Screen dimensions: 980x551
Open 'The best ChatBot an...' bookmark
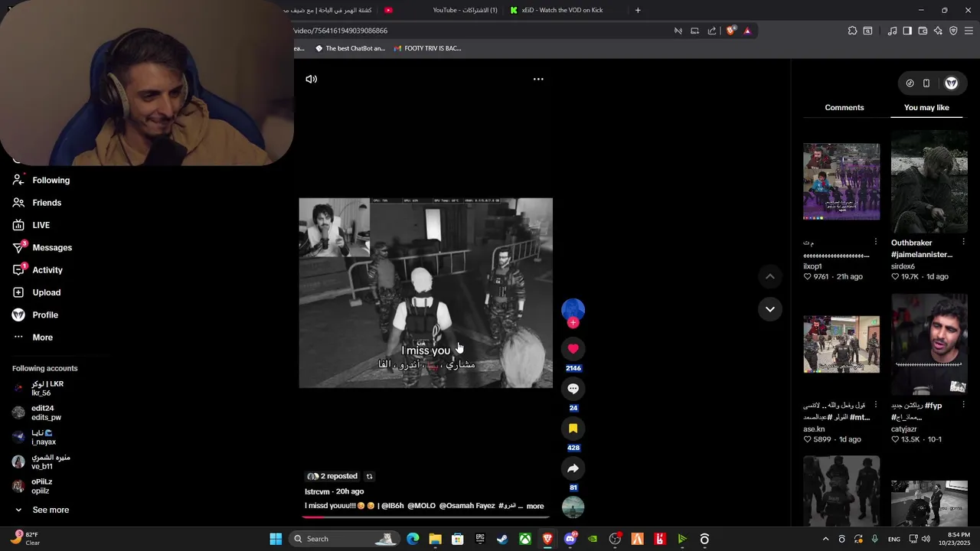350,48
